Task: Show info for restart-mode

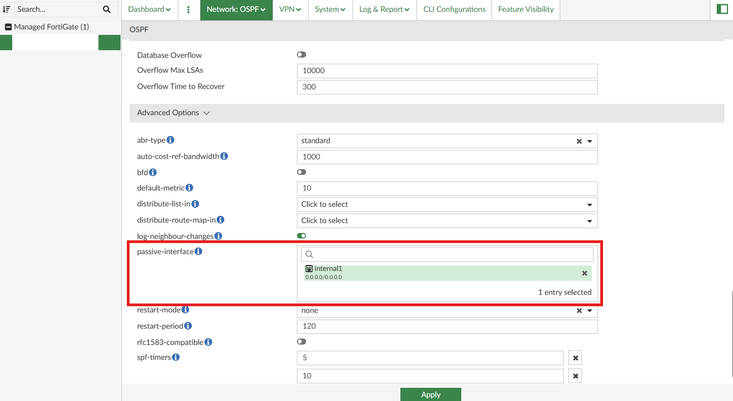Action: point(186,310)
